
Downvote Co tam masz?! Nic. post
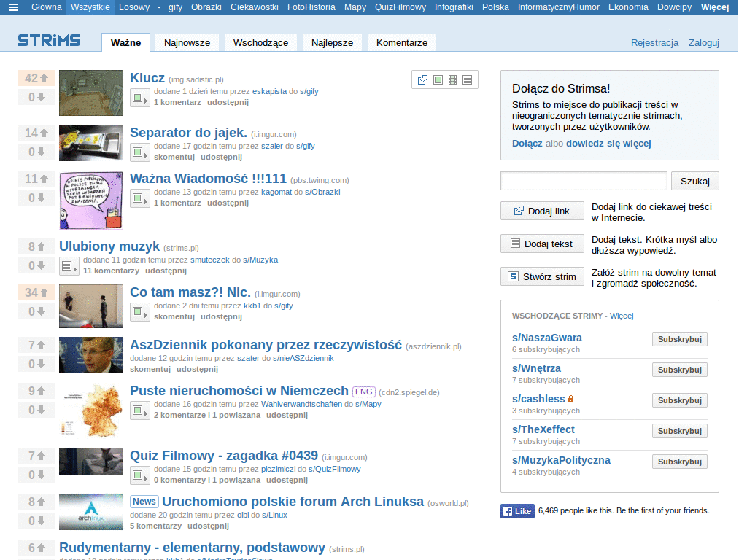point(36,311)
